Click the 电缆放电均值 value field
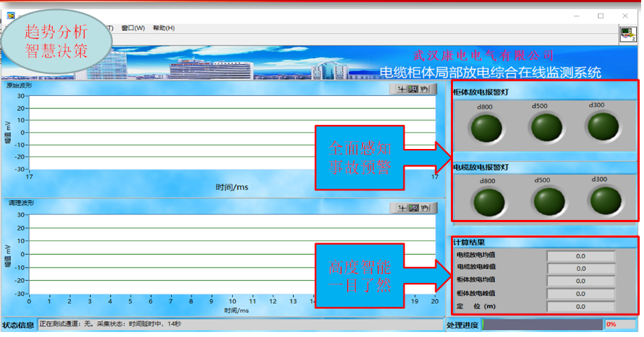Image resolution: width=644 pixels, height=337 pixels. point(581,256)
